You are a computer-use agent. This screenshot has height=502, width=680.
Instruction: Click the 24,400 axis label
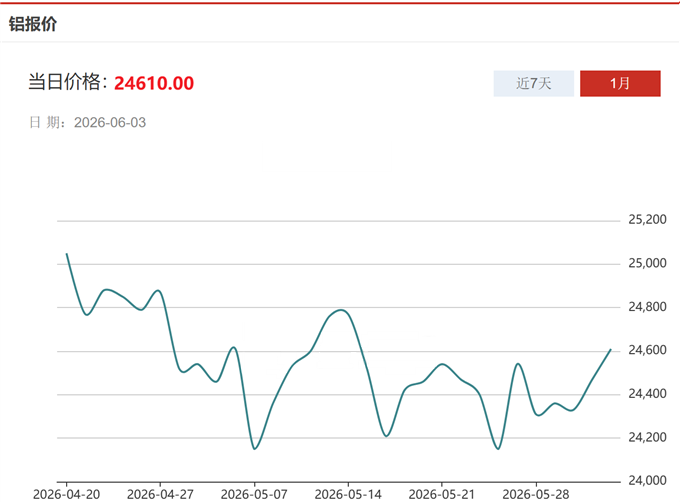click(647, 394)
